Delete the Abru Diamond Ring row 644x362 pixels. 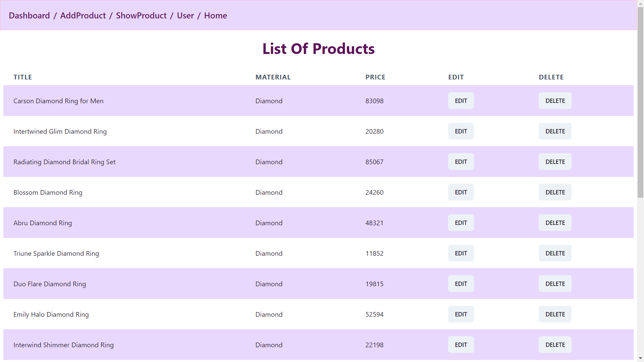[555, 223]
